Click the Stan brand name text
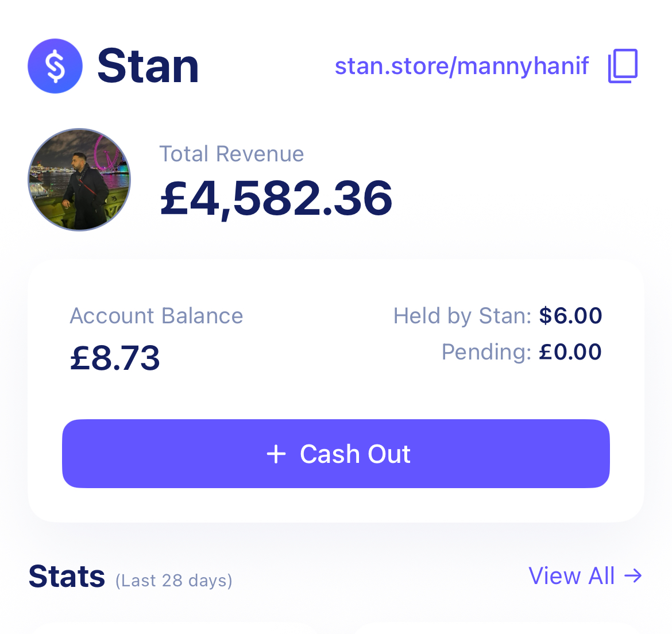672x634 pixels. [x=148, y=67]
